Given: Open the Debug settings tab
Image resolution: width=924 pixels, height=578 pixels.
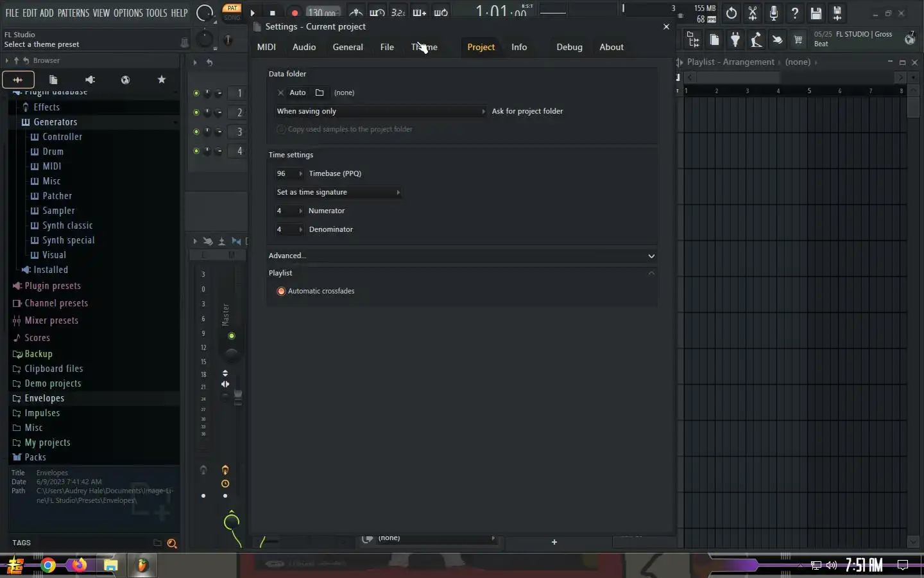Looking at the screenshot, I should click(x=569, y=47).
